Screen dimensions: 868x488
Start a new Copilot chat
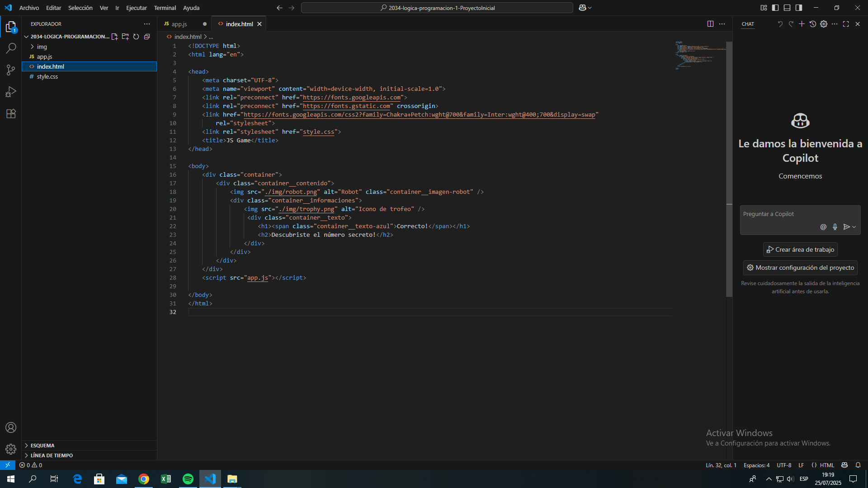point(802,24)
